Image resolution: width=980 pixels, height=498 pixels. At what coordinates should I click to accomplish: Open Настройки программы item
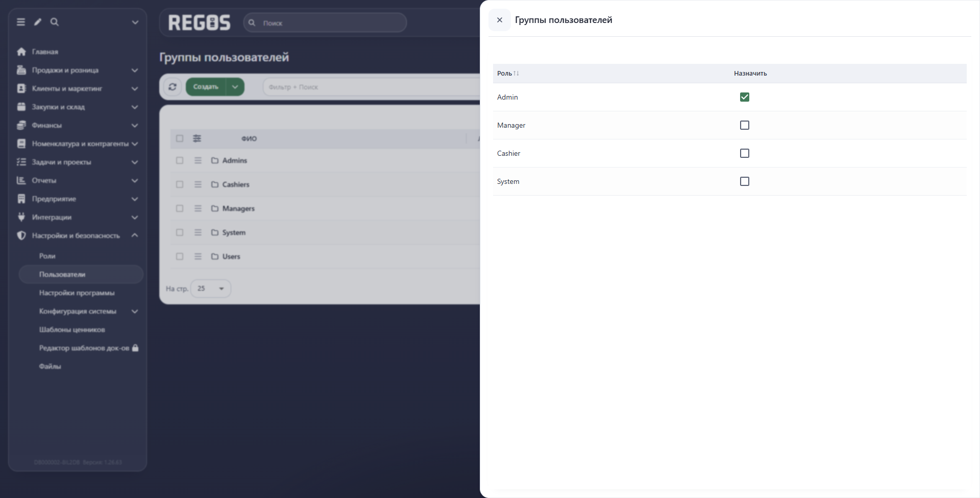77,293
